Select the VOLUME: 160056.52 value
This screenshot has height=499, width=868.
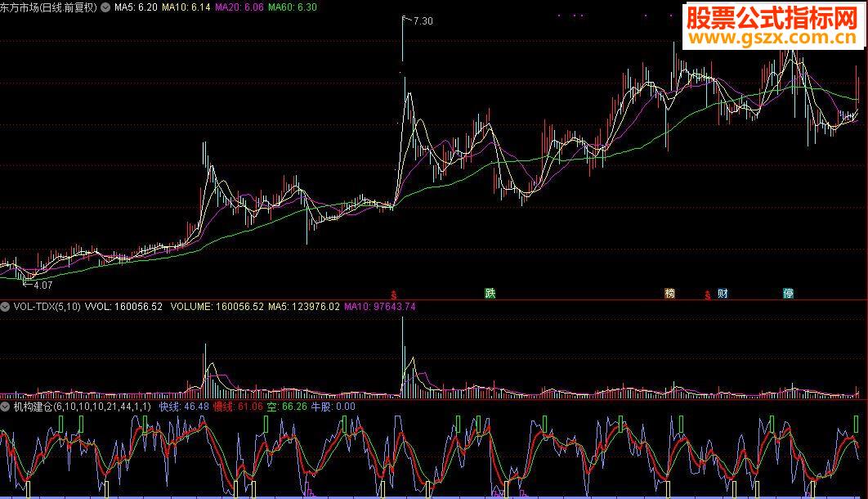(217, 306)
